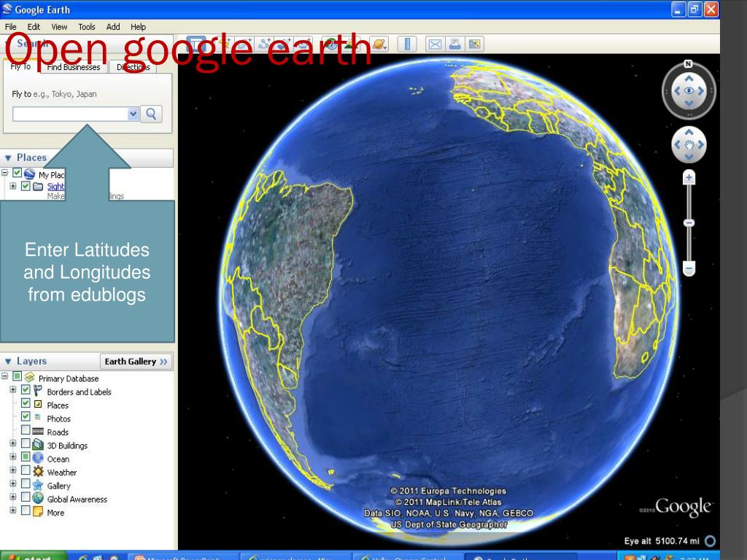Click the hand at the move joystick center
This screenshot has width=747, height=560.
point(689,145)
